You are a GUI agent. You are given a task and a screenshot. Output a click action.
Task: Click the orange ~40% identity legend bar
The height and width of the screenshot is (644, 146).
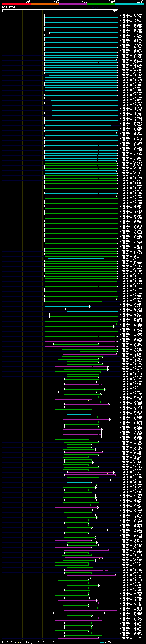tap(45, 4)
